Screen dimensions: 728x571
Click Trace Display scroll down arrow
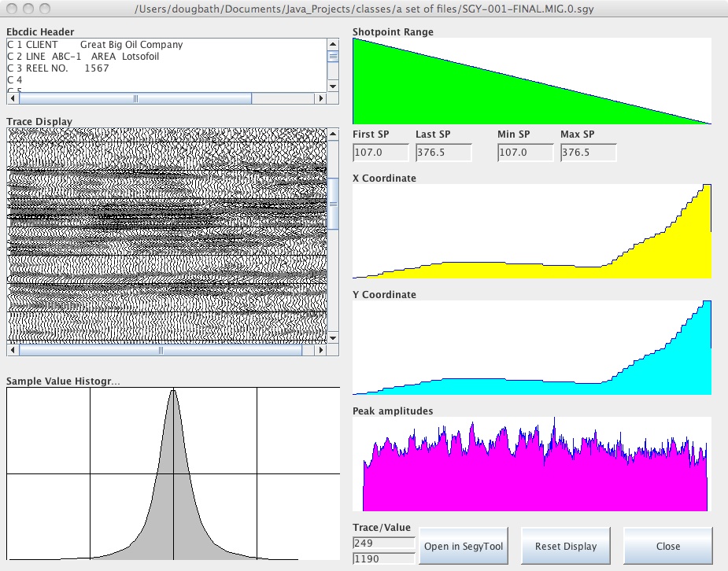click(x=332, y=337)
